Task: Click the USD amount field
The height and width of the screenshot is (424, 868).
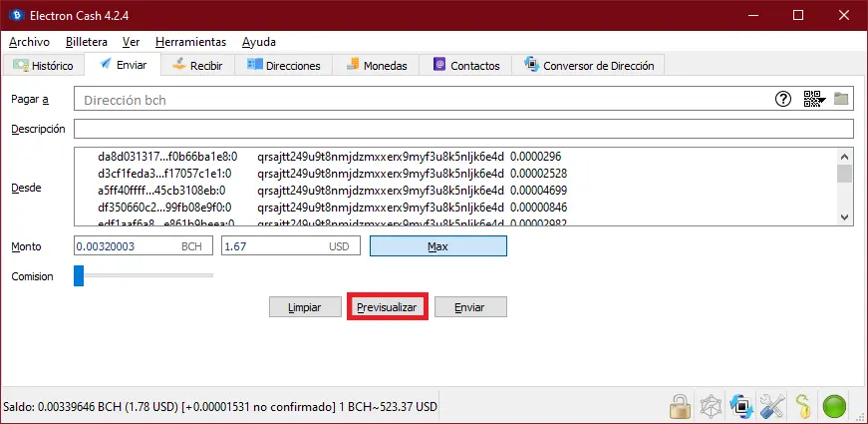Action: (x=291, y=246)
